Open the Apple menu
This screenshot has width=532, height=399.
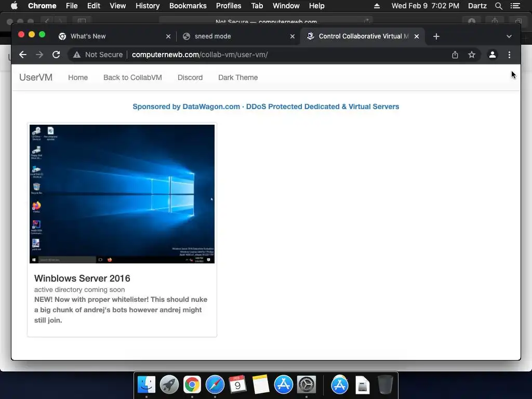(14, 5)
